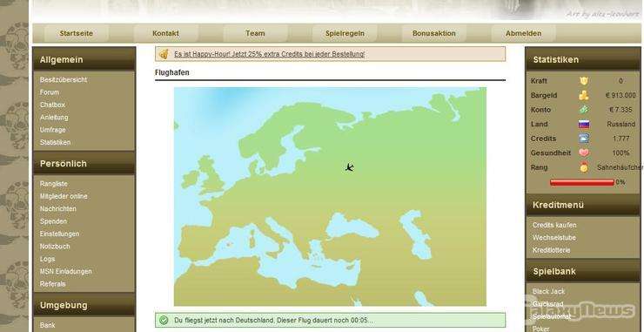Open the Referals link

tap(52, 284)
